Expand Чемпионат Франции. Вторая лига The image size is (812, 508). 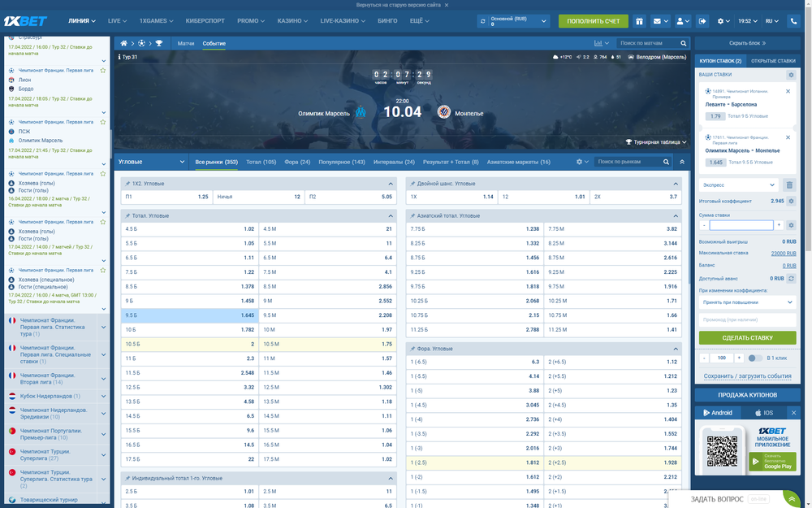(x=104, y=379)
